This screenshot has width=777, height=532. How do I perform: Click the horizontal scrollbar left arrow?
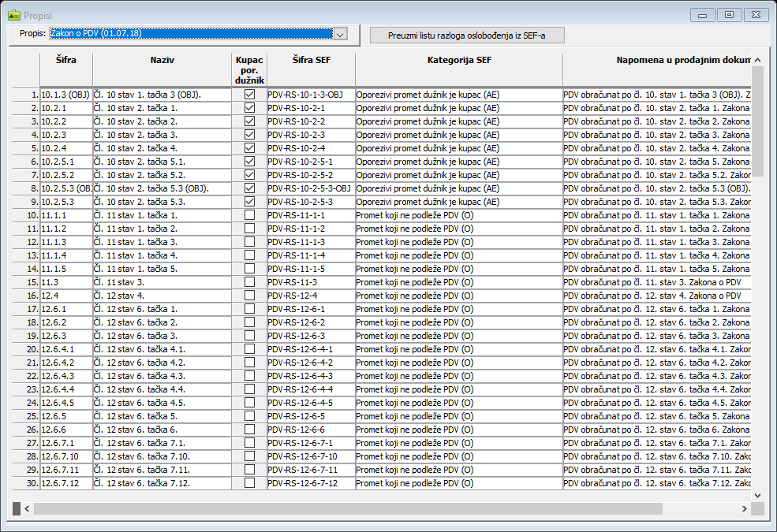[x=28, y=508]
